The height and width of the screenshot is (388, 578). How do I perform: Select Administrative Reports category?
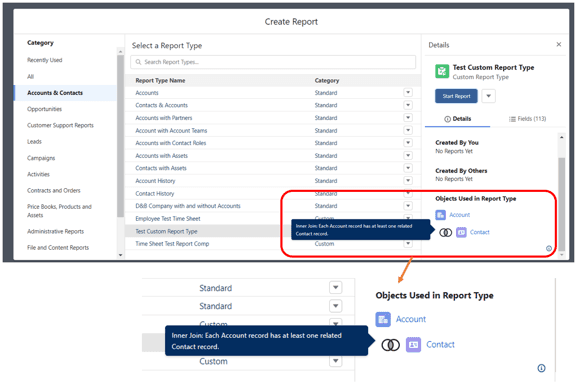55,231
